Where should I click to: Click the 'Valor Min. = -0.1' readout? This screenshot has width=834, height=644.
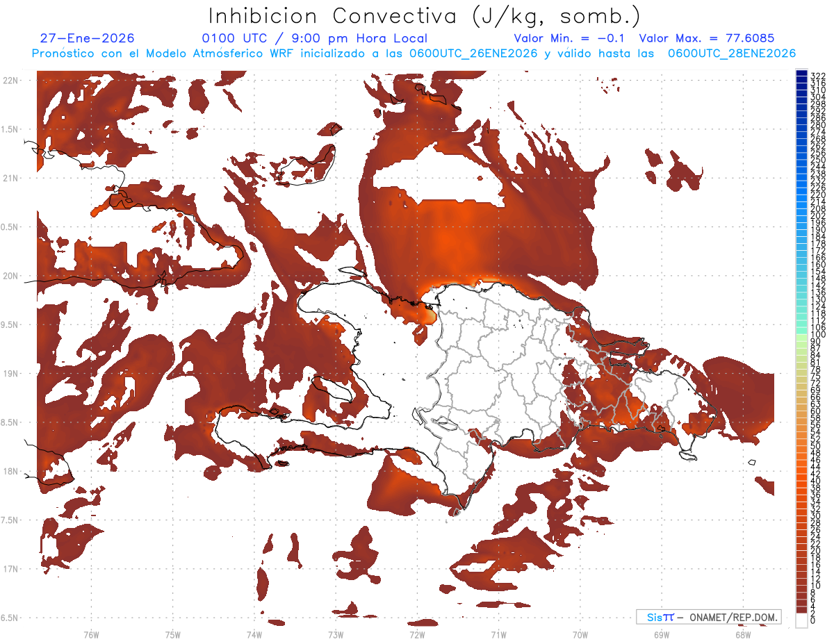[570, 38]
